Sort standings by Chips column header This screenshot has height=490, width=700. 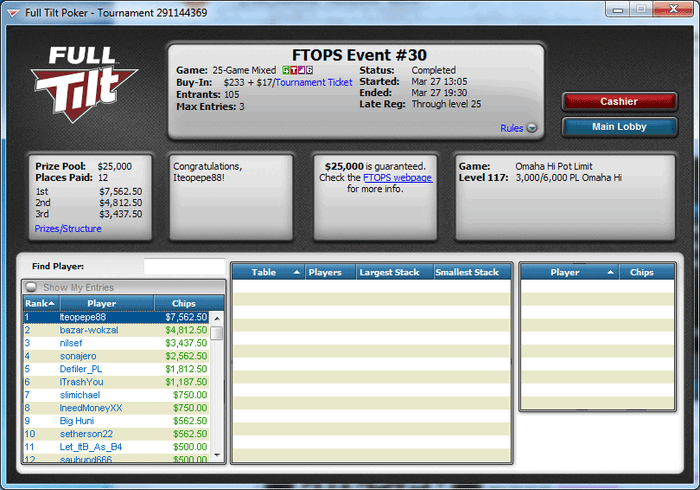[188, 303]
